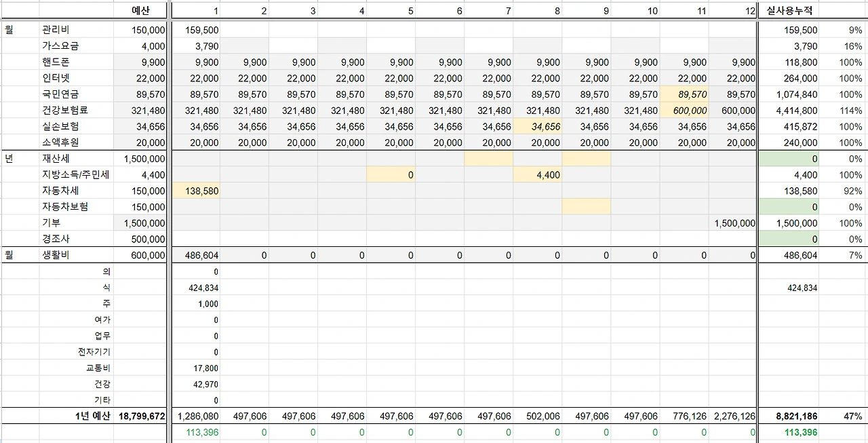Click the 42,970 건강 month 1 cell

(196, 384)
